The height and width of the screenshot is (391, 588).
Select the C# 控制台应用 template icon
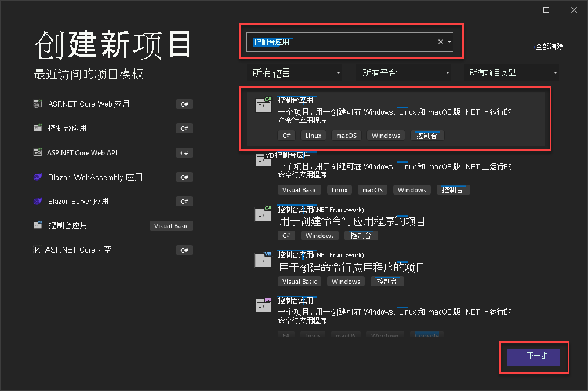click(x=263, y=104)
